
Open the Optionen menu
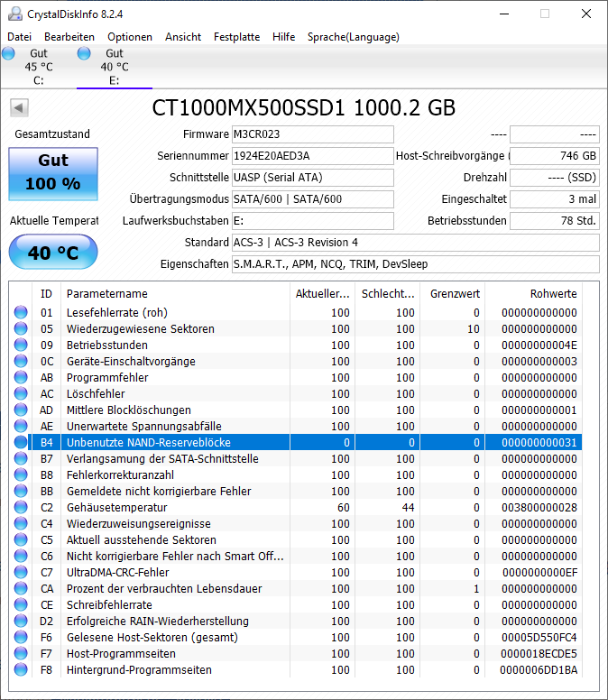coord(130,37)
